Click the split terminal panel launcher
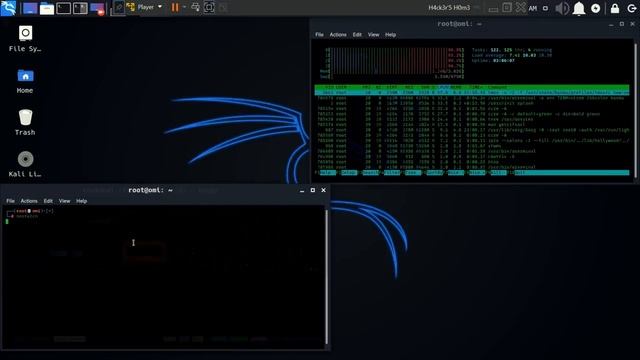Screen dimensions: 640x360 [80, 8]
